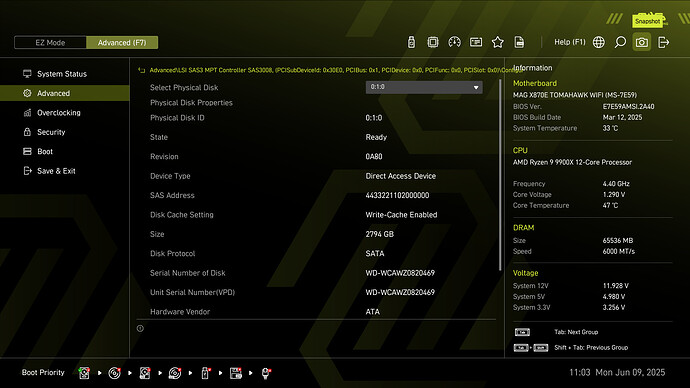Switch to Advanced (F7) mode

[122, 43]
